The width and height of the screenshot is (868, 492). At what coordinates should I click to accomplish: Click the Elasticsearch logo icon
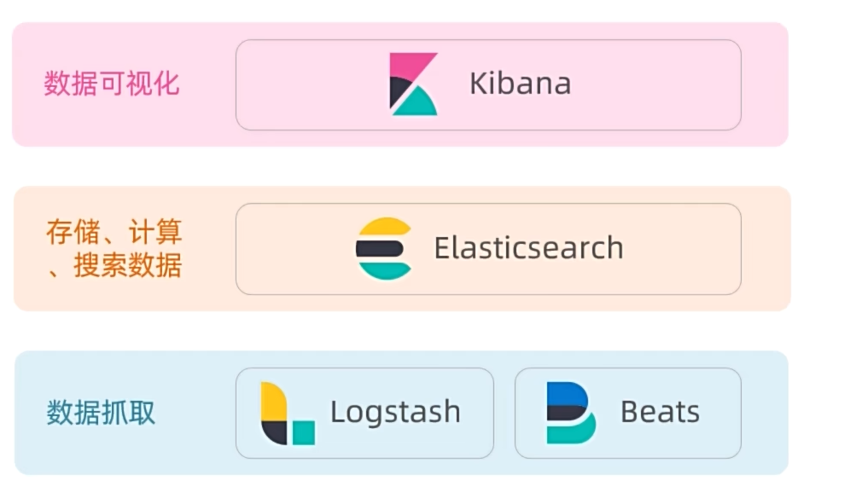pyautogui.click(x=384, y=248)
